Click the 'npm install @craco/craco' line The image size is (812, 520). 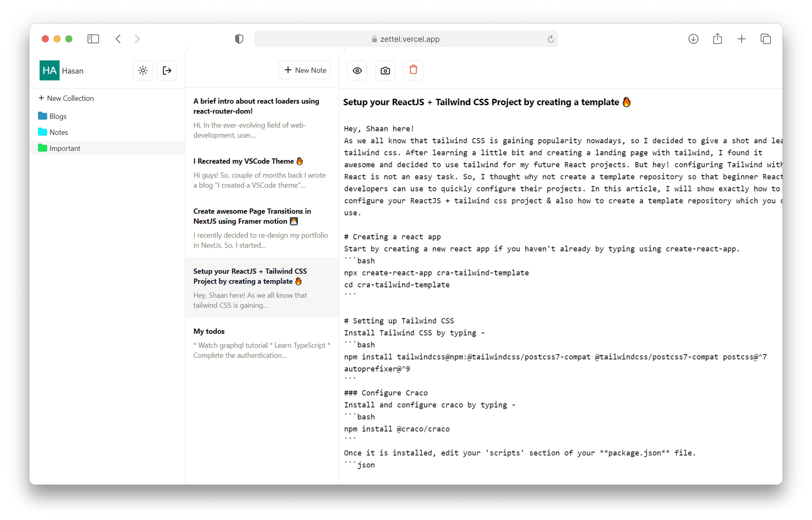coord(397,429)
